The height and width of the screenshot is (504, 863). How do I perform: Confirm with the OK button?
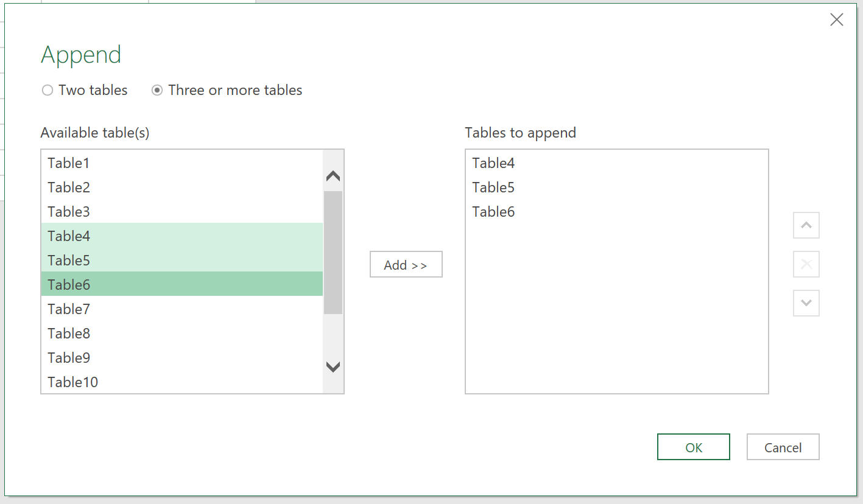tap(693, 447)
